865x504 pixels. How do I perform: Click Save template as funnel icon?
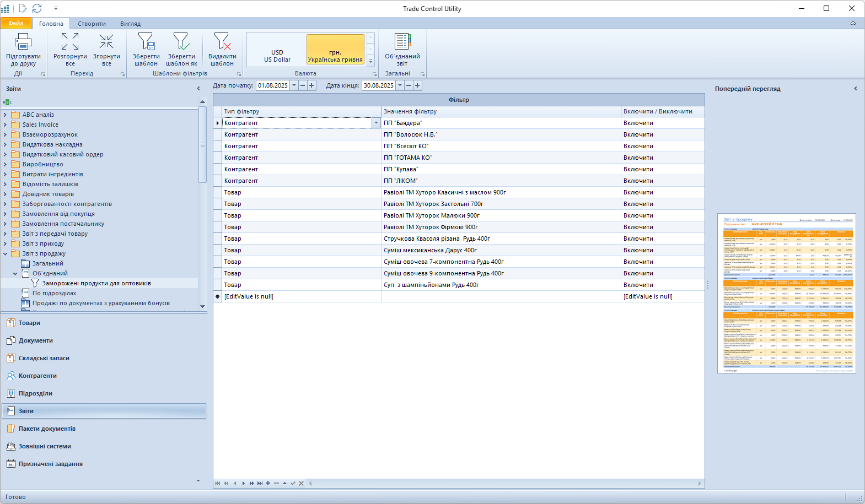[181, 42]
